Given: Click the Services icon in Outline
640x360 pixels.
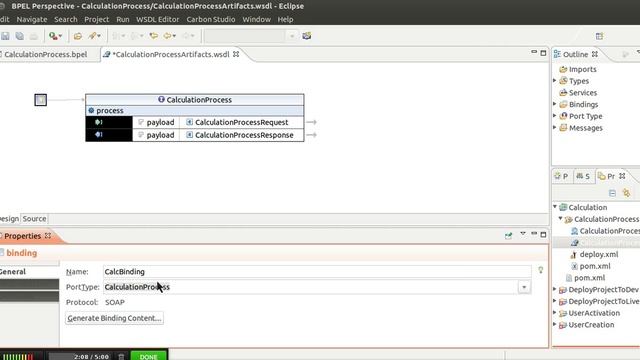Looking at the screenshot, I should (x=563, y=93).
